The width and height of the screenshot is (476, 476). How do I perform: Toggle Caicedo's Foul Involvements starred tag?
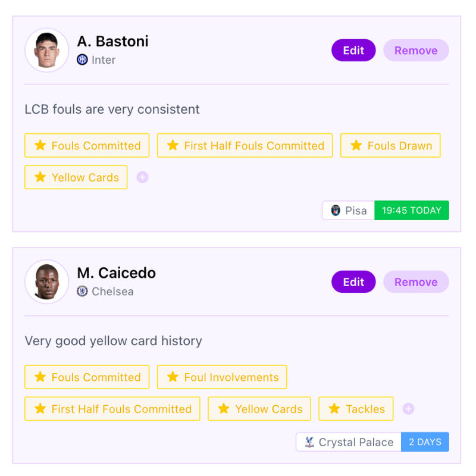222,377
